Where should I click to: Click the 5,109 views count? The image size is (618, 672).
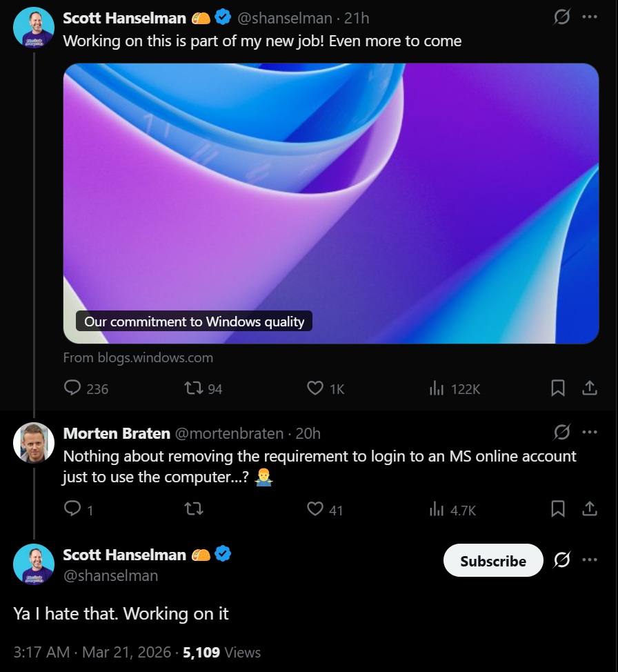pyautogui.click(x=200, y=652)
